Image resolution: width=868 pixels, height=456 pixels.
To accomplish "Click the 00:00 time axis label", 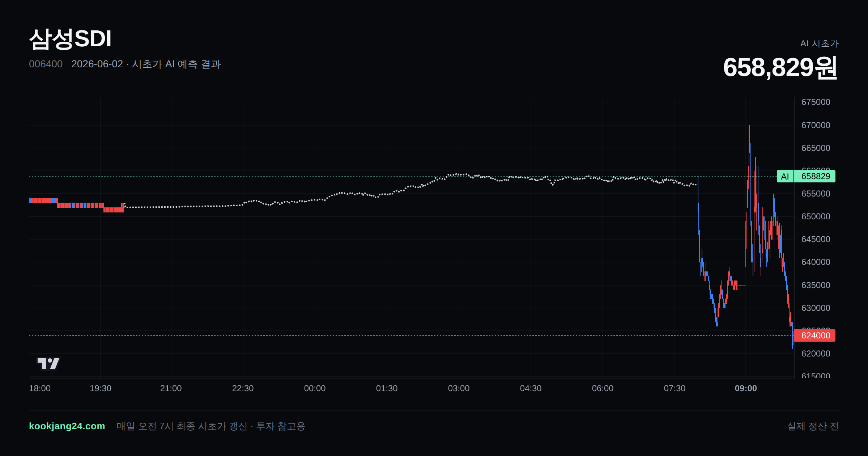I will pos(315,388).
